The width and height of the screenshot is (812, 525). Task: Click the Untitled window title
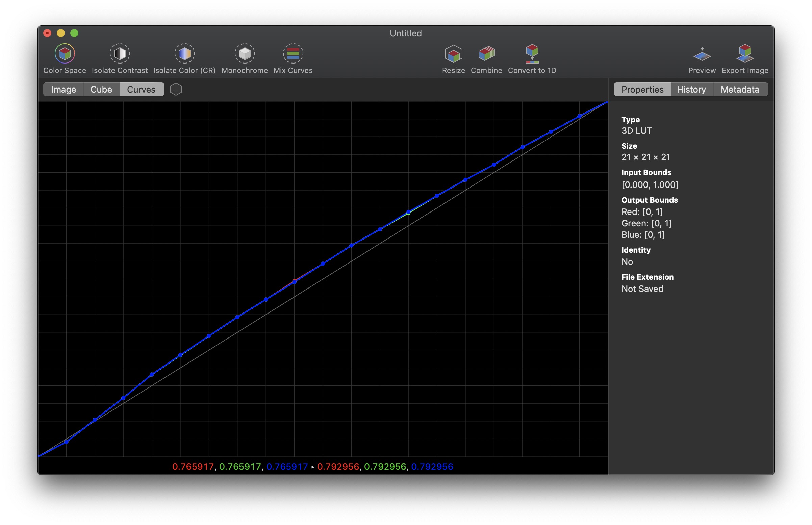405,33
